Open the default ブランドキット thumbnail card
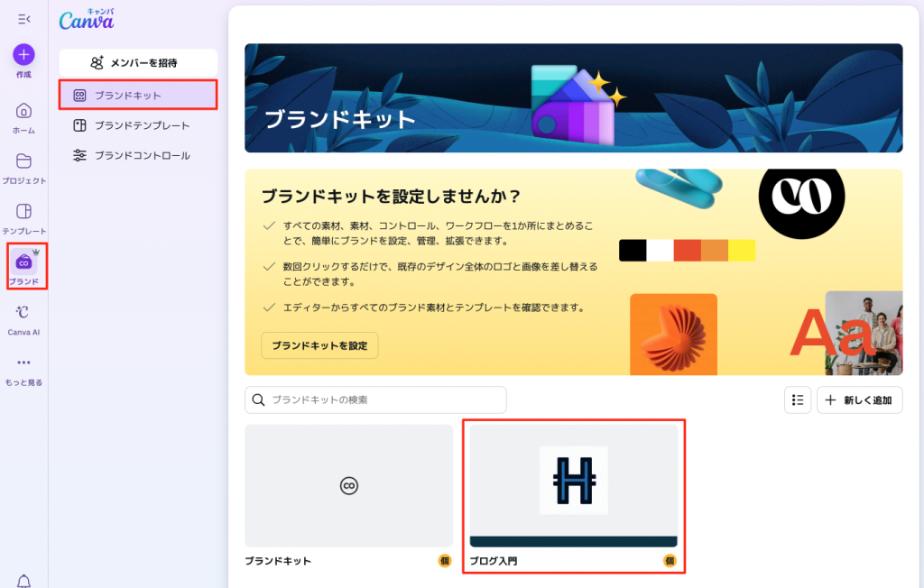This screenshot has height=588, width=924. tap(348, 486)
